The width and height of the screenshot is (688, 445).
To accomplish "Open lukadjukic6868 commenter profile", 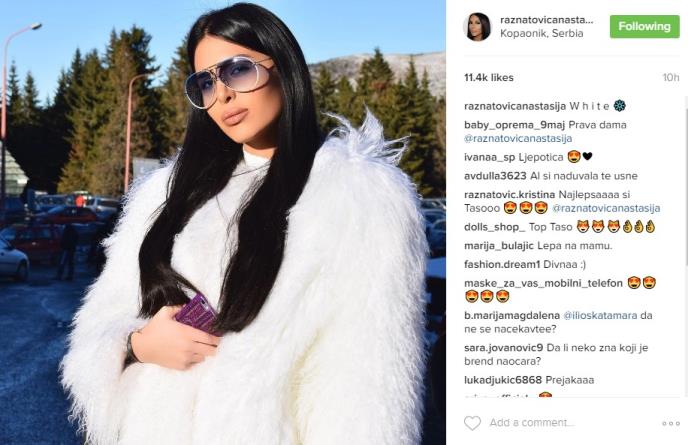I will click(503, 380).
